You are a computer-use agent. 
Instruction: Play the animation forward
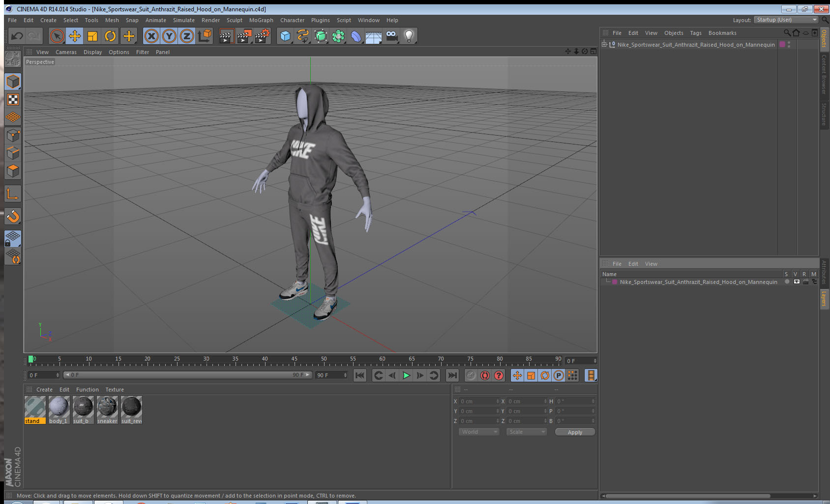[406, 375]
